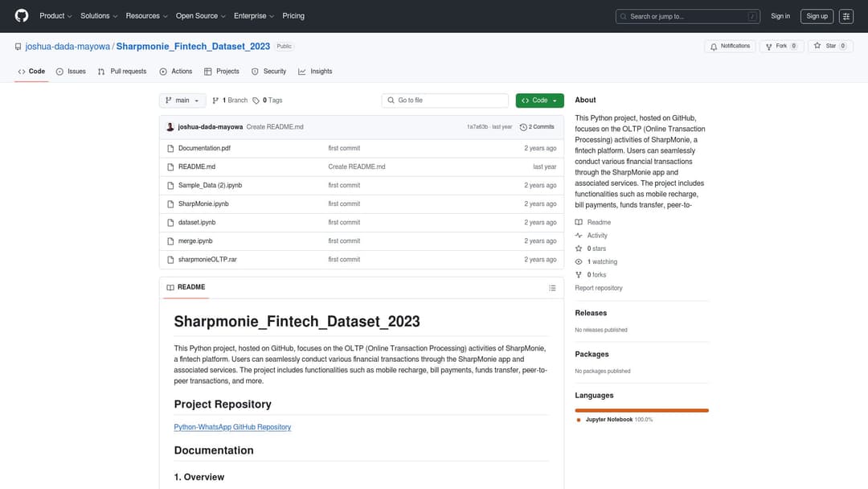Click file icon next to README.md
The image size is (868, 489).
point(170,166)
